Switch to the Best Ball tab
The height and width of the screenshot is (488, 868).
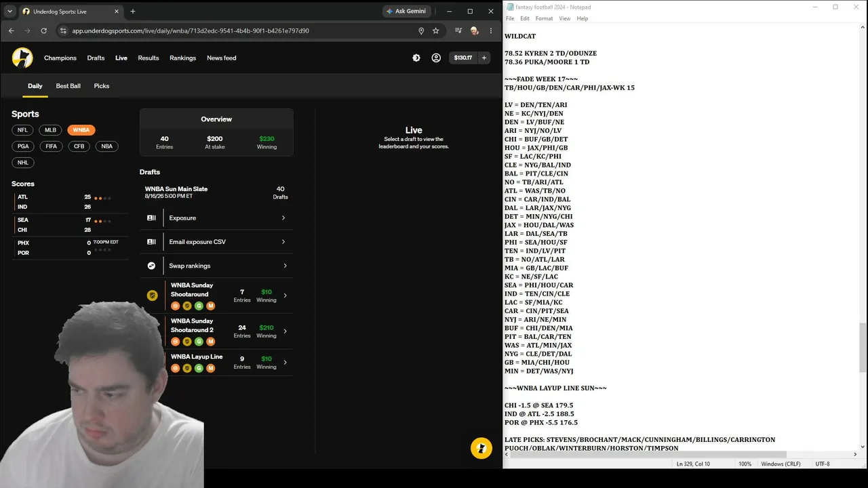point(68,86)
